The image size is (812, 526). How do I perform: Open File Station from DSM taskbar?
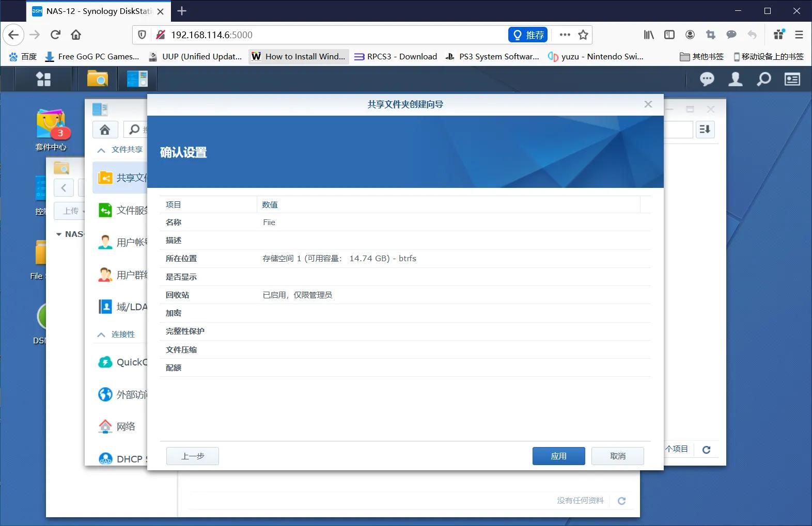97,79
